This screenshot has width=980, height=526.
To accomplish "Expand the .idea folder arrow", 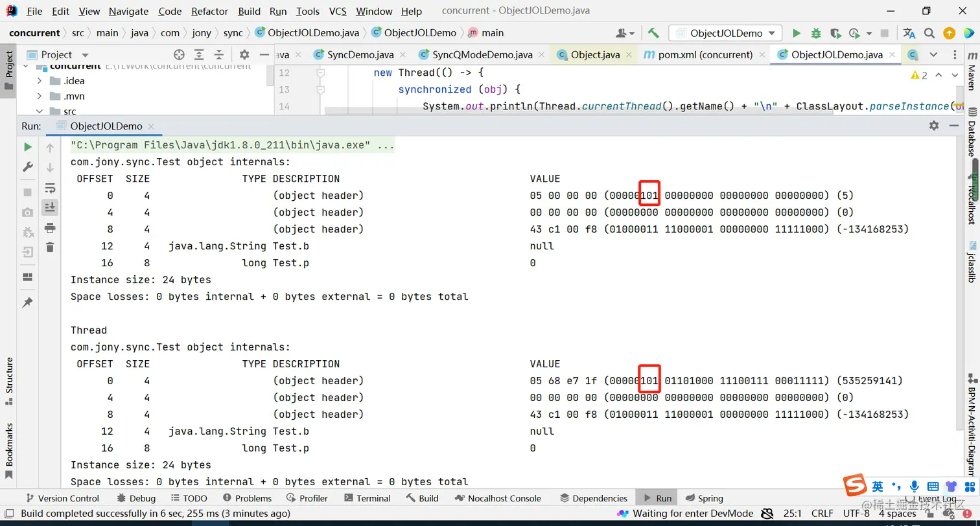I will point(40,81).
